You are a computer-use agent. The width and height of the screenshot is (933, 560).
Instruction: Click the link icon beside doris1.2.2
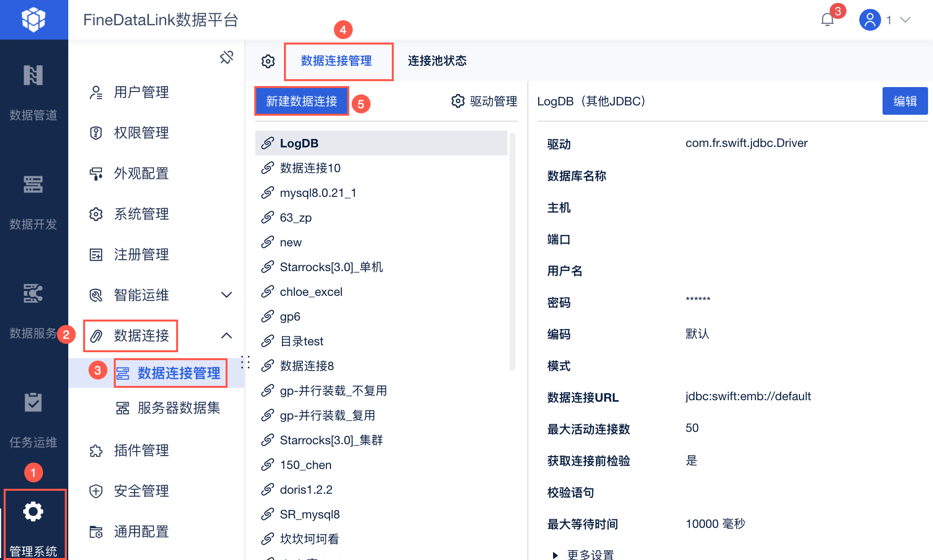pyautogui.click(x=268, y=489)
